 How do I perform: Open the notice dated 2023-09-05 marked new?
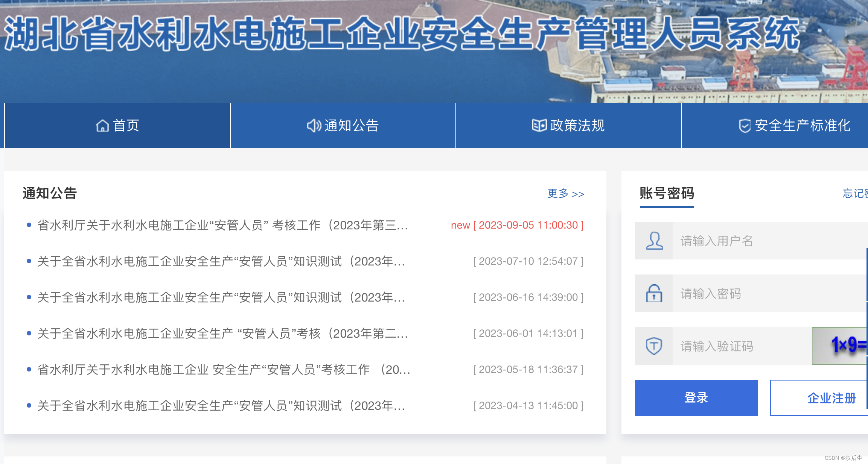222,225
